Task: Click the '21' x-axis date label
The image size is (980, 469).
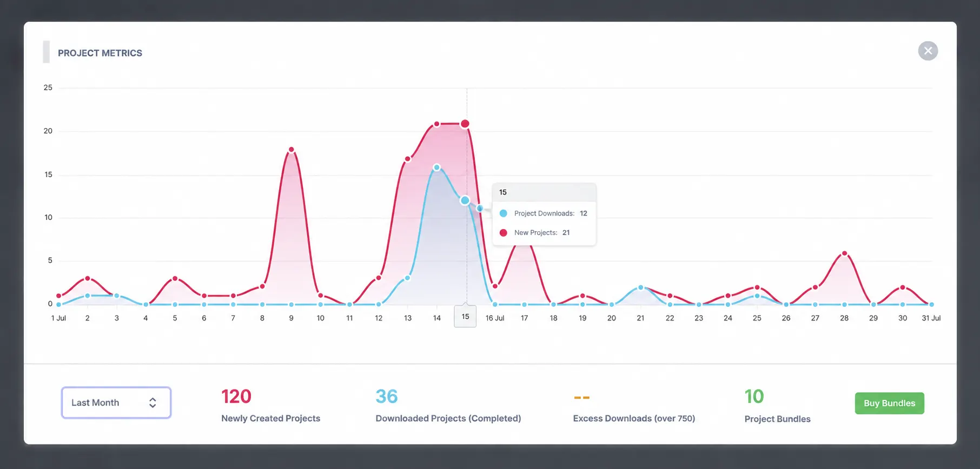Action: pos(641,318)
